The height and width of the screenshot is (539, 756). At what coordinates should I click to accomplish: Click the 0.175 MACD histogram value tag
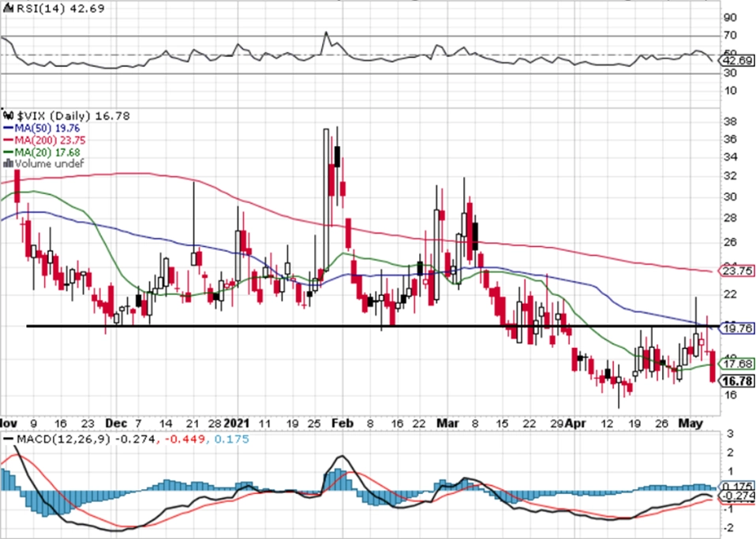tap(737, 486)
